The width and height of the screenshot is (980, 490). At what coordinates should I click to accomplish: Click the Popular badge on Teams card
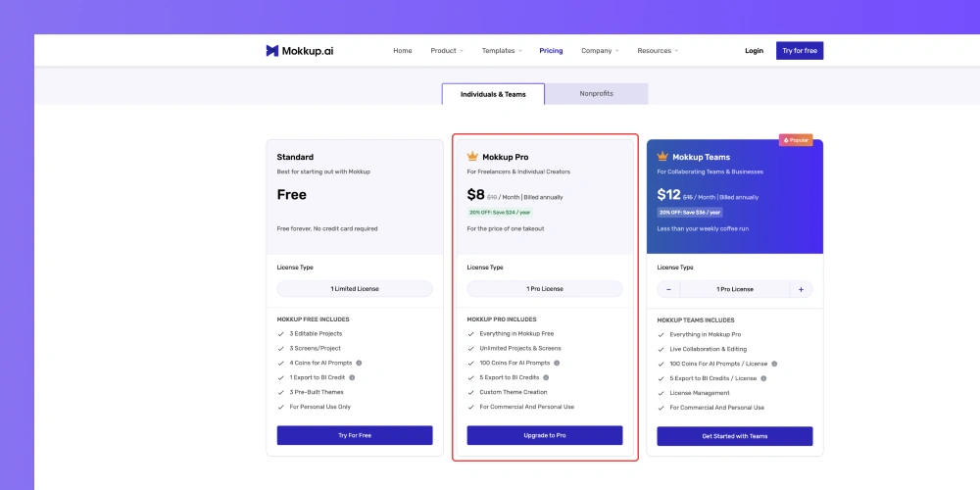click(x=796, y=140)
